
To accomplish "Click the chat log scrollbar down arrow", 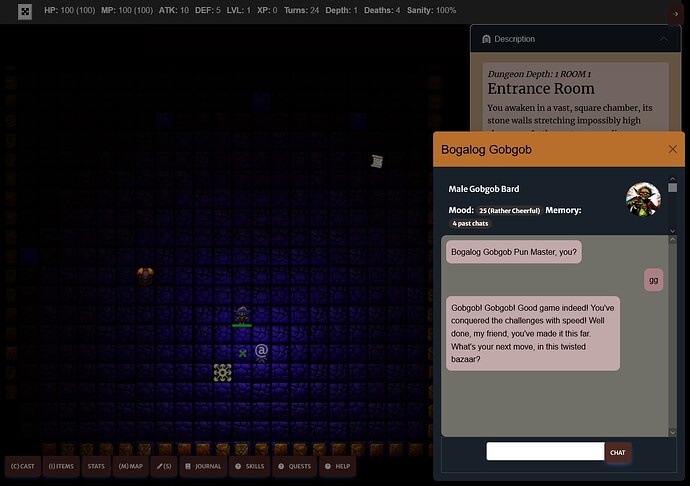I will pyautogui.click(x=672, y=432).
